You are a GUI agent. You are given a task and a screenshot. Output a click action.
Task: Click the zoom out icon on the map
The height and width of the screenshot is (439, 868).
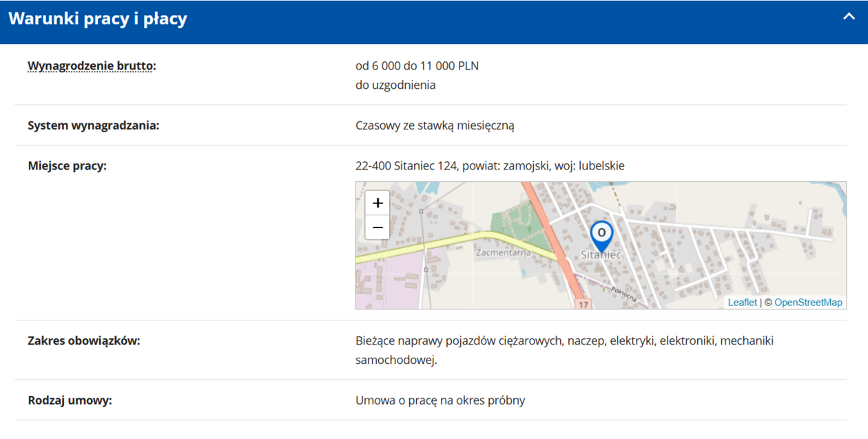pos(377,225)
